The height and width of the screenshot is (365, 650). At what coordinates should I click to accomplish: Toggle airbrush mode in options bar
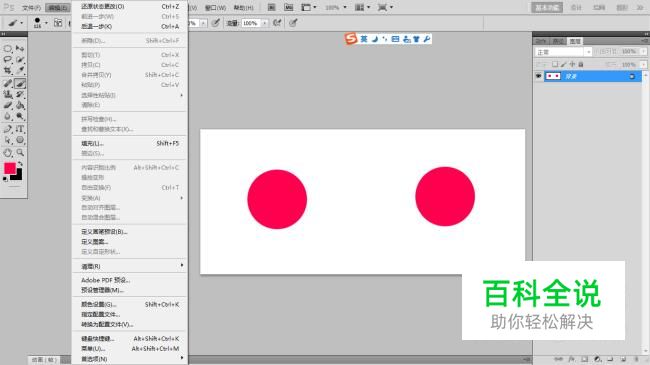coord(277,23)
